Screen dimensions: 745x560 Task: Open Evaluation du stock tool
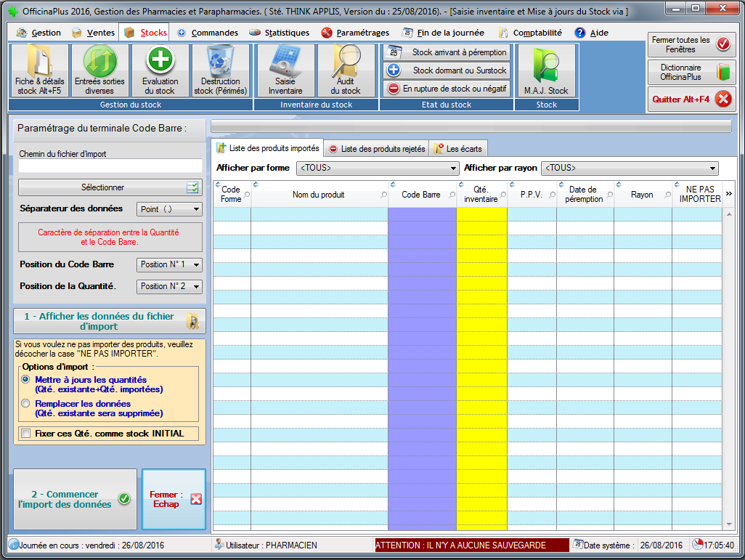(x=160, y=70)
